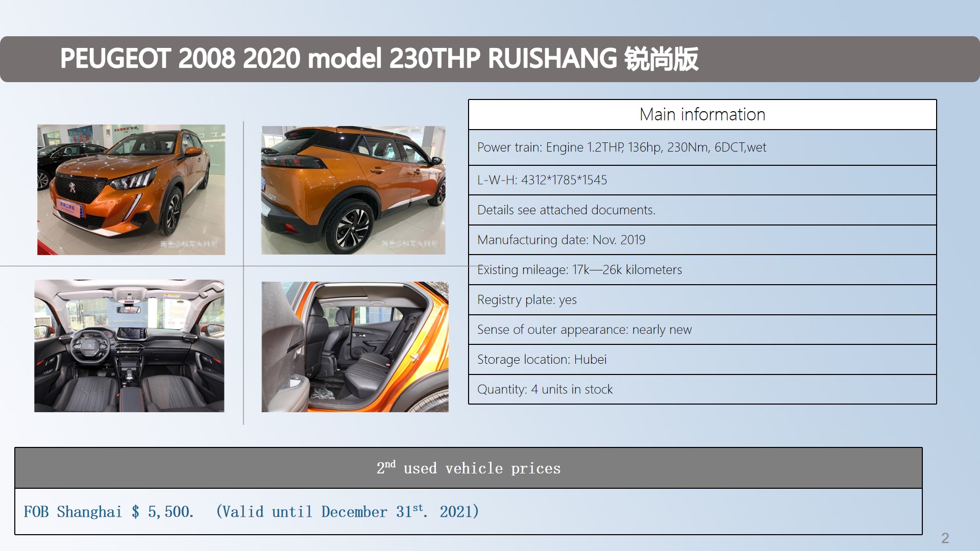Select the dashboard interior photo
The height and width of the screenshot is (551, 980).
(x=129, y=345)
